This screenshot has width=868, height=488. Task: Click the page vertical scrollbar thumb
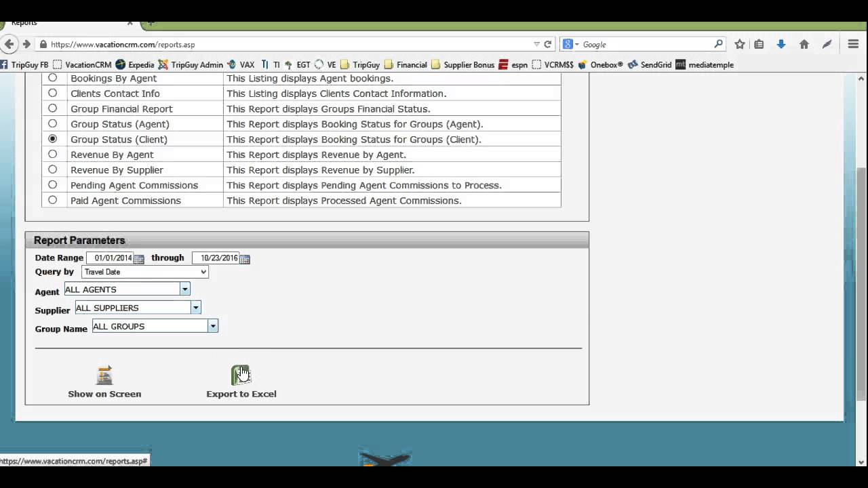pos(862,283)
